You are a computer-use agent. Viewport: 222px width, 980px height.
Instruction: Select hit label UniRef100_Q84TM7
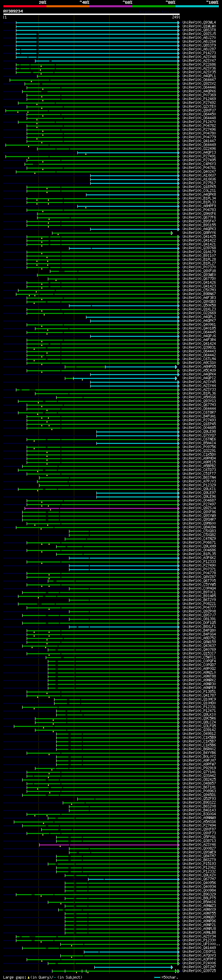[199, 856]
